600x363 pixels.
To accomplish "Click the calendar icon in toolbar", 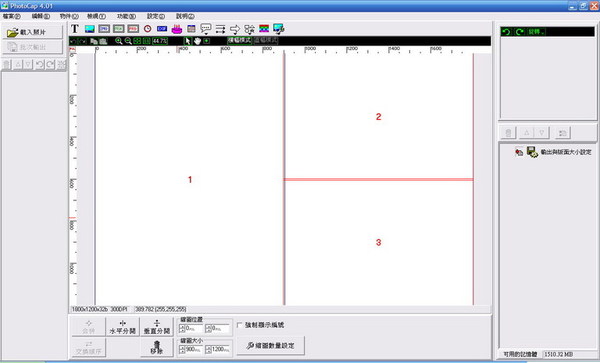I will click(x=191, y=29).
